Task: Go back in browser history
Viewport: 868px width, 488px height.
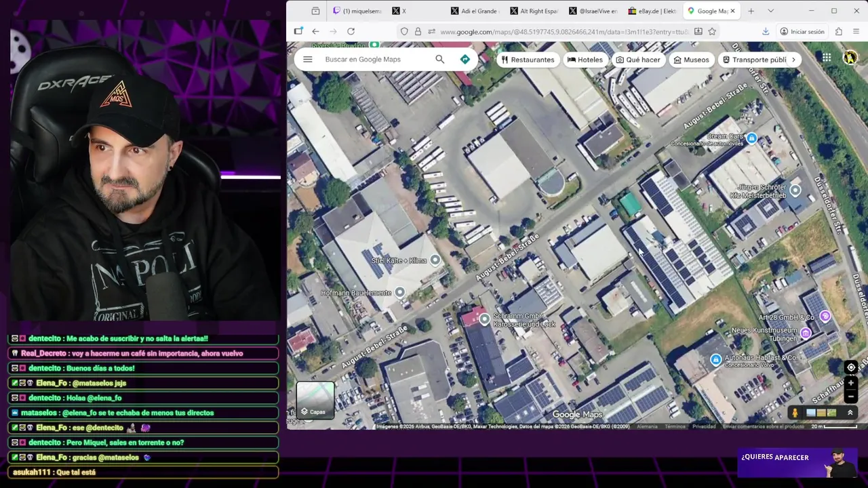Action: 315,31
